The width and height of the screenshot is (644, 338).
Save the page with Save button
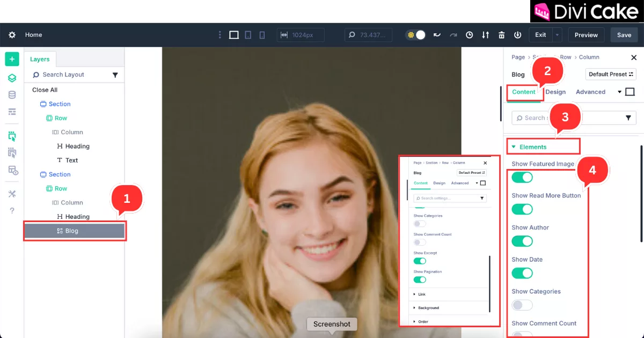pos(624,35)
